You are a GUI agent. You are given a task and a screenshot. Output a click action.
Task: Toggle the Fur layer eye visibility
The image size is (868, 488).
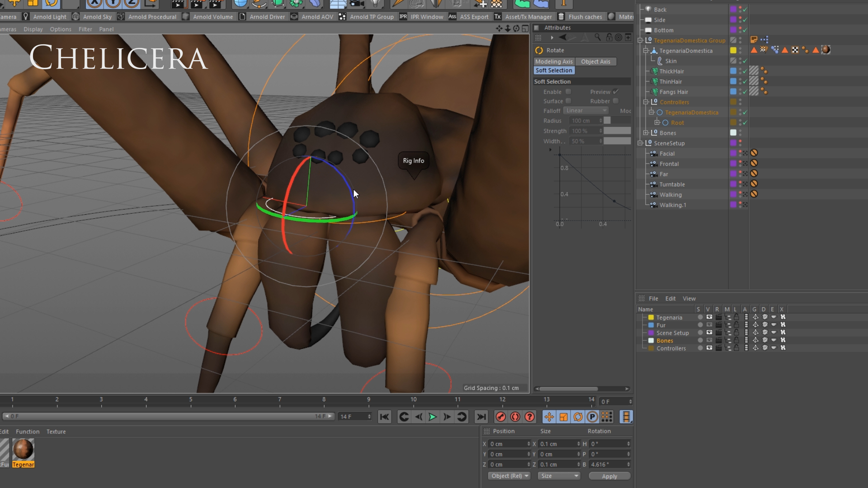[709, 325]
